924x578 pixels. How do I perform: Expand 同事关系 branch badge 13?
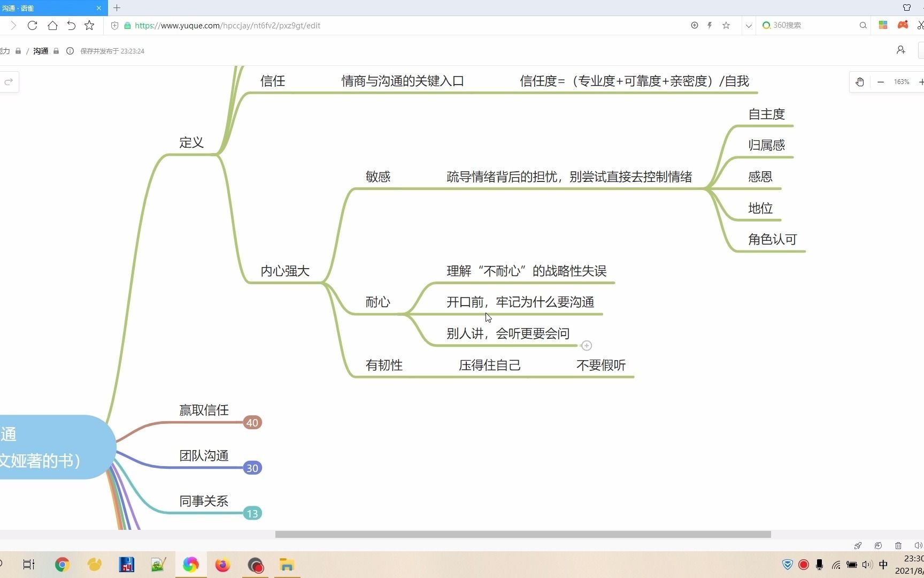[252, 514]
